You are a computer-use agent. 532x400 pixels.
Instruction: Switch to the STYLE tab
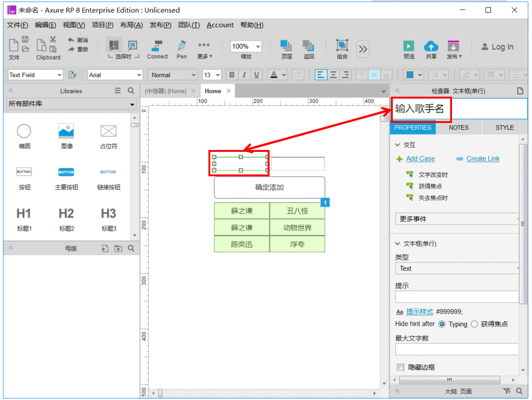(x=505, y=127)
